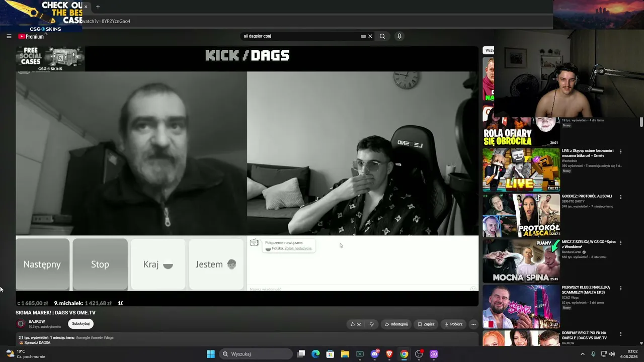Save the video with Zapisz
Viewport: 644px width, 362px height.
426,324
